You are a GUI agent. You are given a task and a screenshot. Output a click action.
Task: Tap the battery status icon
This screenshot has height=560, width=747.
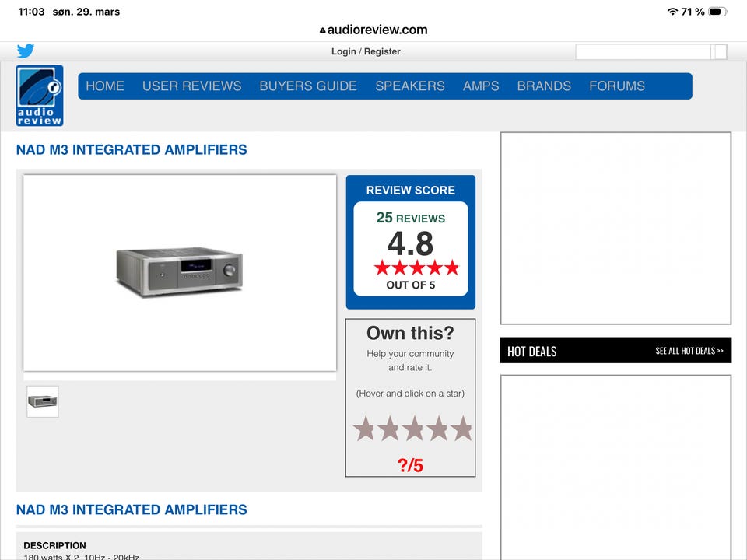tap(718, 12)
